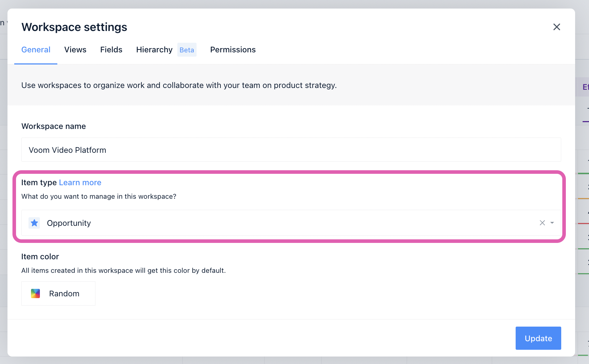Select the Random color palette icon
This screenshot has width=589, height=364.
coord(36,293)
